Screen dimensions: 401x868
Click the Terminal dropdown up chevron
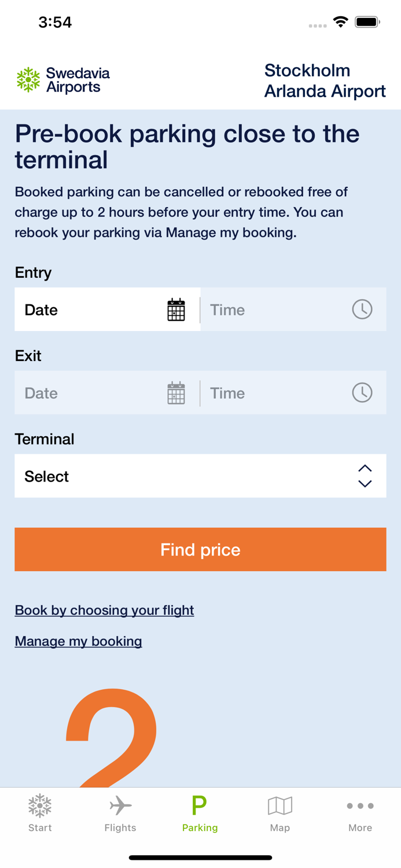[x=365, y=469]
